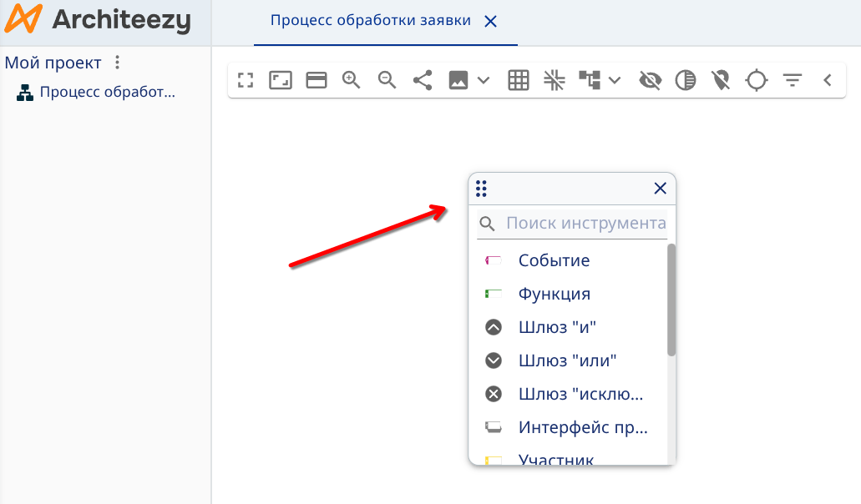
Task: Open the diagram sharing tool
Action: coord(422,79)
